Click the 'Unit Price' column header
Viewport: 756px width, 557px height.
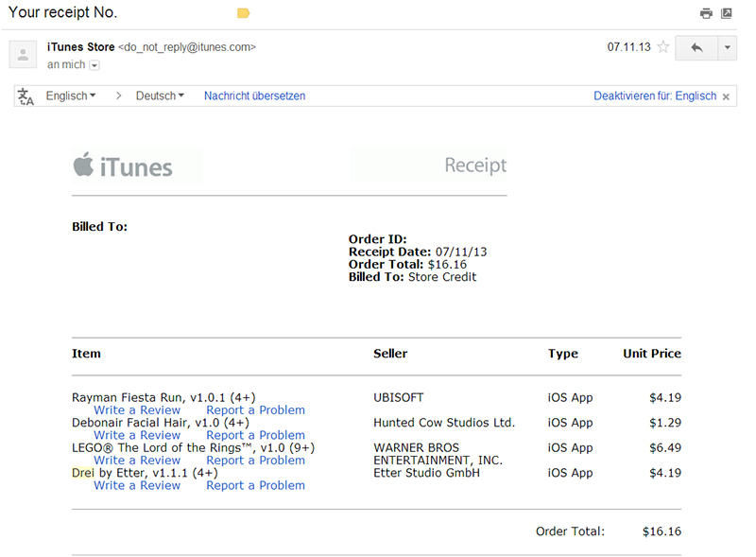coord(652,354)
